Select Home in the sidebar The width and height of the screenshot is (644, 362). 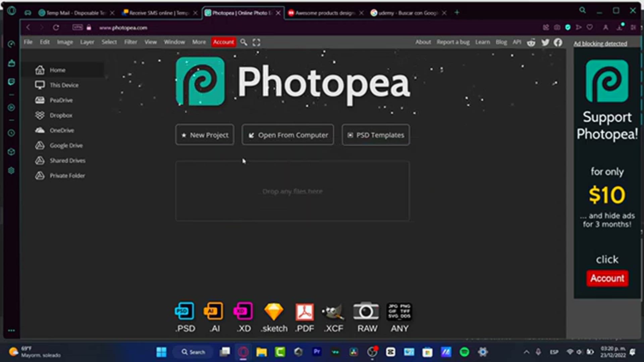coord(63,70)
